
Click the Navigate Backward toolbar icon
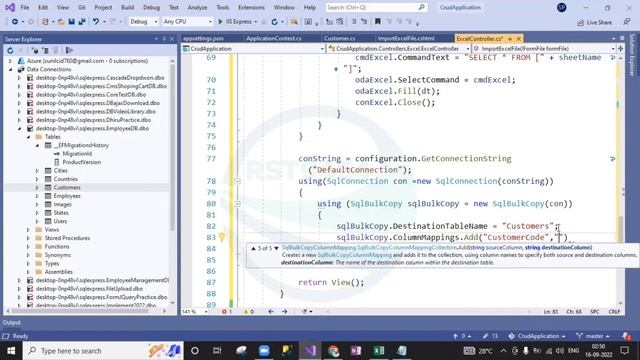(15, 22)
